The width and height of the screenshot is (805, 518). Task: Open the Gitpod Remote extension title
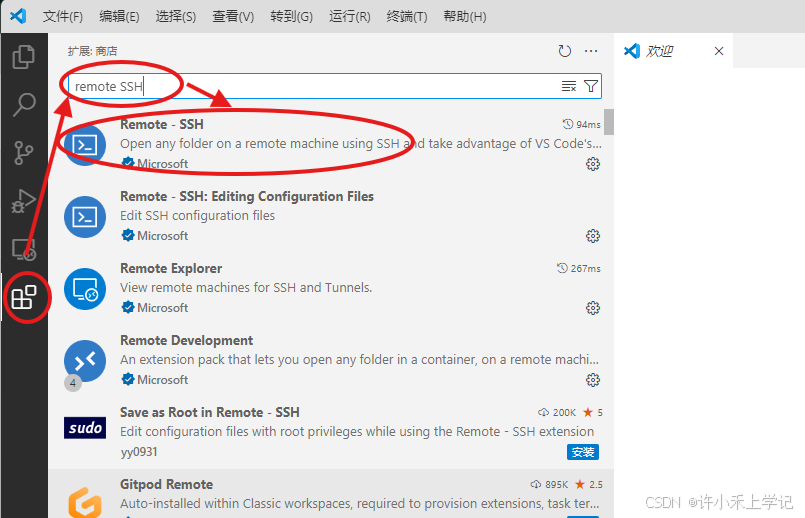[166, 484]
